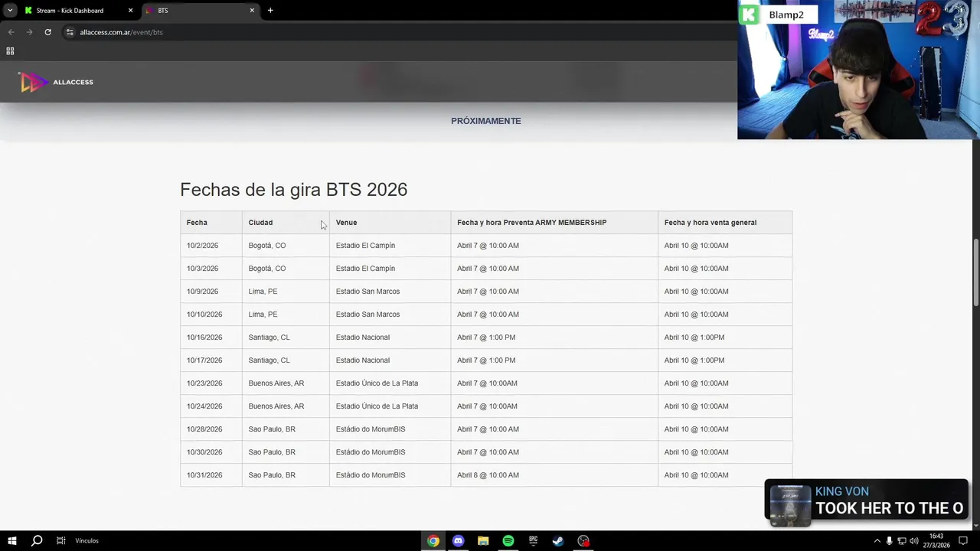This screenshot has width=980, height=551.
Task: Click Abril 8 @ 10:00 AM presale cell
Action: pyautogui.click(x=488, y=475)
